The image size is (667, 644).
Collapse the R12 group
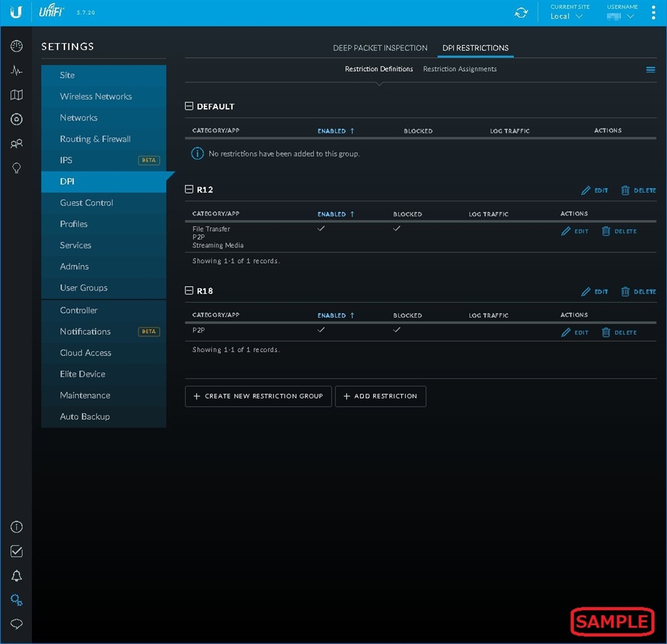(x=189, y=189)
